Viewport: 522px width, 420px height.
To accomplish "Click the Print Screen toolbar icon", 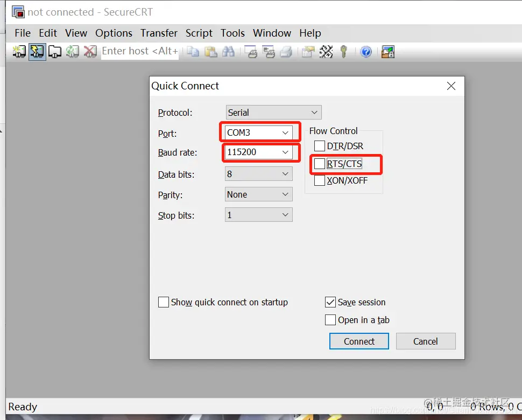I will coord(251,52).
